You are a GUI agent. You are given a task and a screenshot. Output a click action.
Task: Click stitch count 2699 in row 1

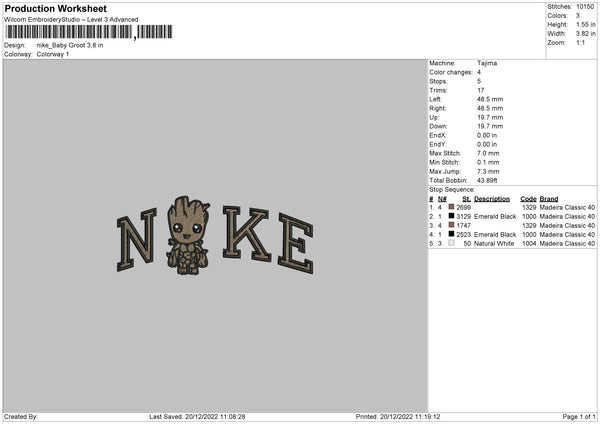pos(463,207)
